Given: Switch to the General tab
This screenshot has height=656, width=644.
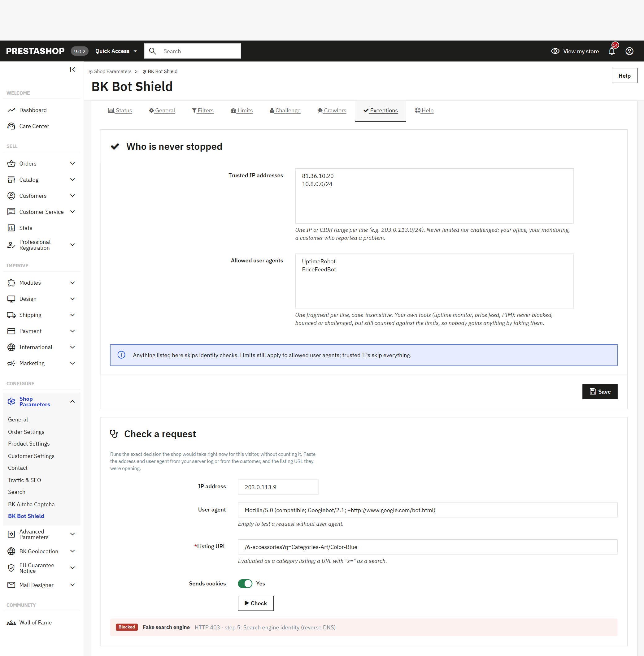Looking at the screenshot, I should point(162,110).
